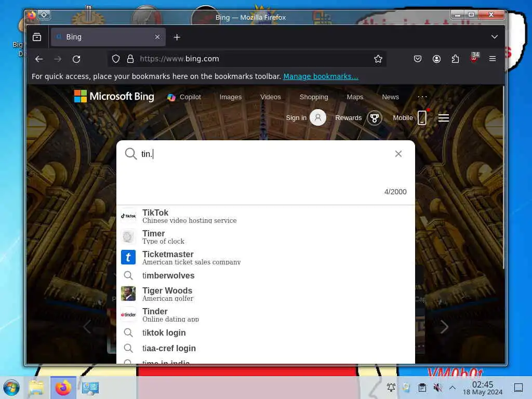This screenshot has height=399, width=532.
Task: Open Copilot from Bing navigation
Action: [184, 97]
